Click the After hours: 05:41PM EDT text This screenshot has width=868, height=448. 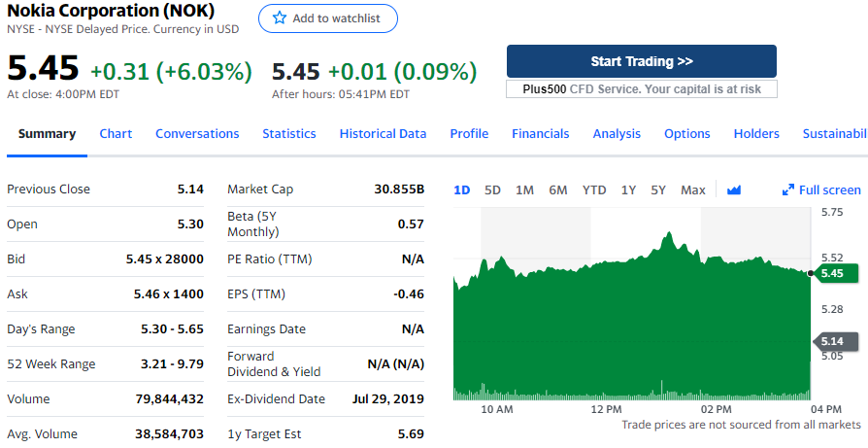tap(341, 94)
